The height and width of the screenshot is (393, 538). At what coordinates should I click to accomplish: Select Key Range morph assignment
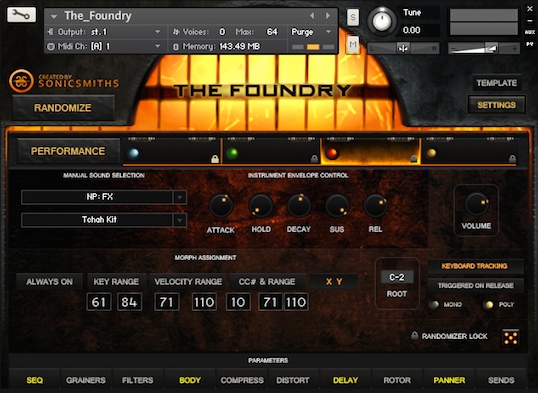click(116, 282)
